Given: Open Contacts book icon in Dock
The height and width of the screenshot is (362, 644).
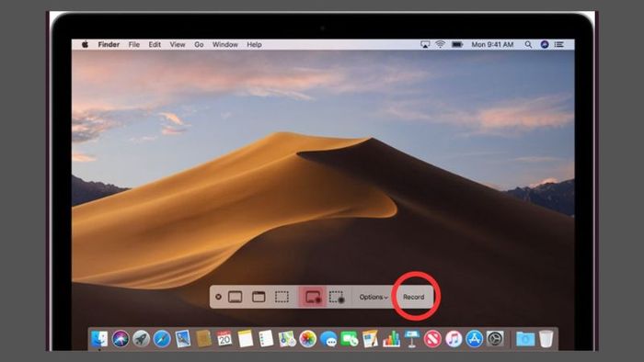Looking at the screenshot, I should (x=203, y=339).
